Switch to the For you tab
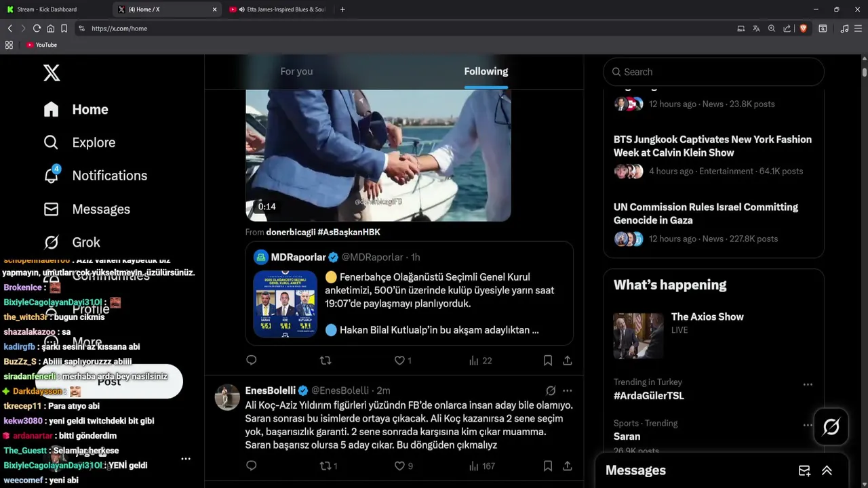868x488 pixels. [296, 71]
